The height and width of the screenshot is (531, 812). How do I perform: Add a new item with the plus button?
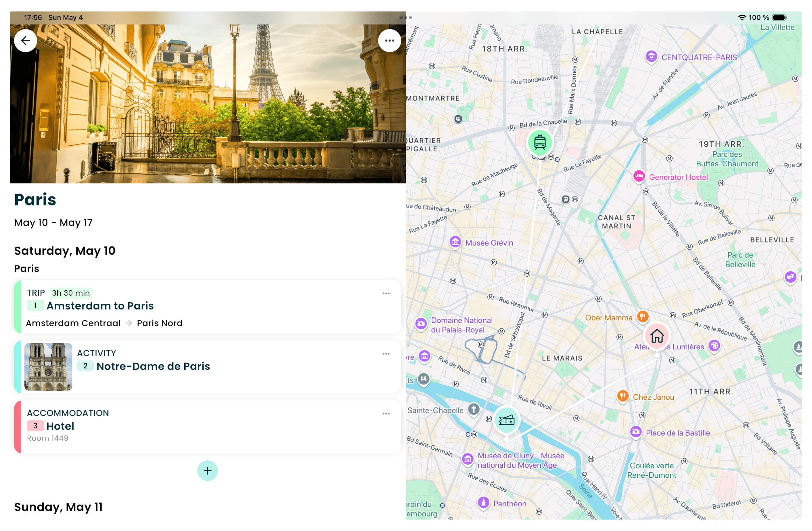(x=207, y=471)
